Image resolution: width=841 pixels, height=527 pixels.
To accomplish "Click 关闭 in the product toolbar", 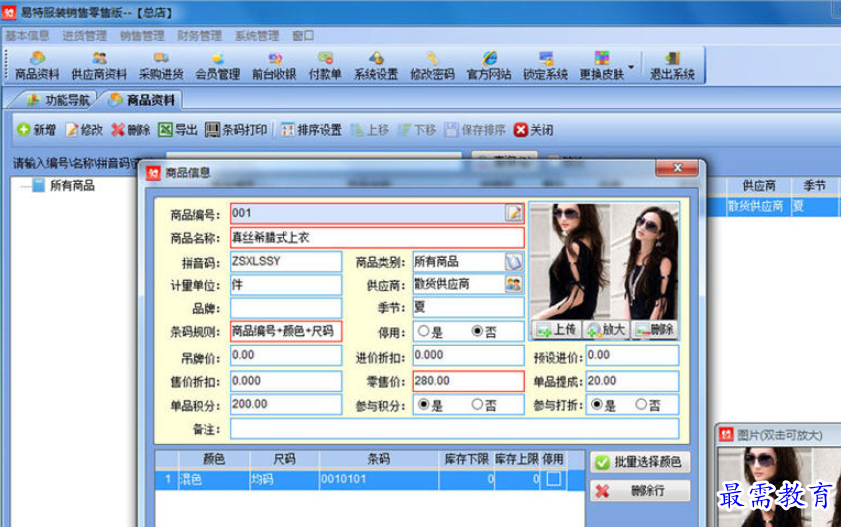I will click(x=534, y=130).
